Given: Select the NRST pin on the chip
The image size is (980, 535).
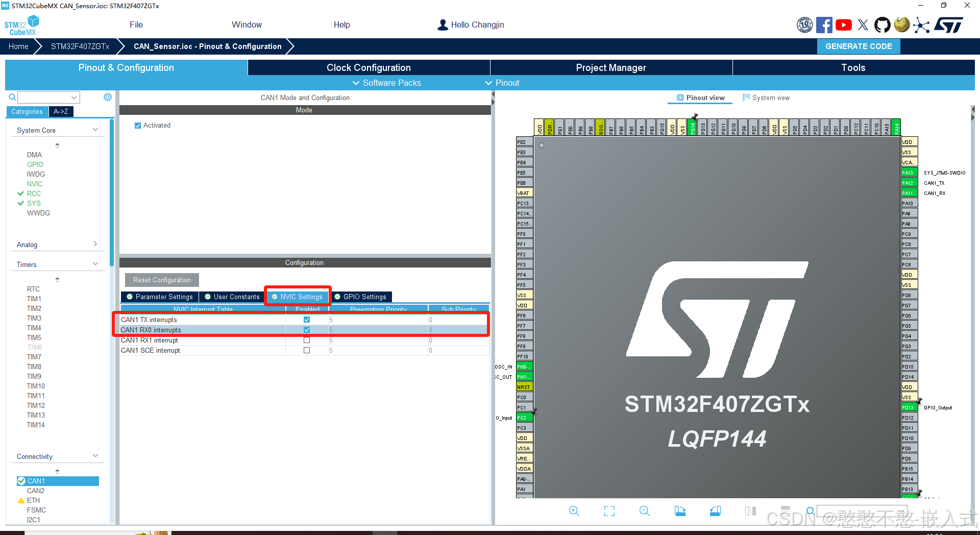Looking at the screenshot, I should click(x=524, y=387).
